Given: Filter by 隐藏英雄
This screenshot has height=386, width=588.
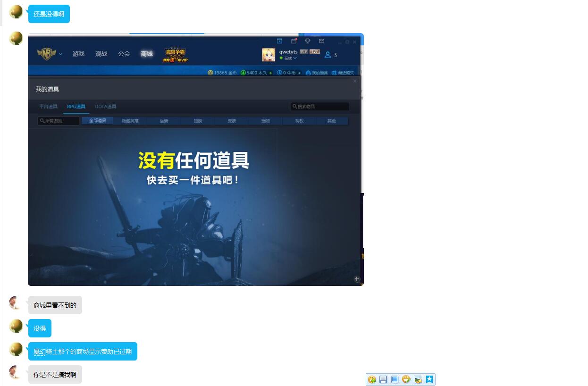Looking at the screenshot, I should [x=130, y=121].
